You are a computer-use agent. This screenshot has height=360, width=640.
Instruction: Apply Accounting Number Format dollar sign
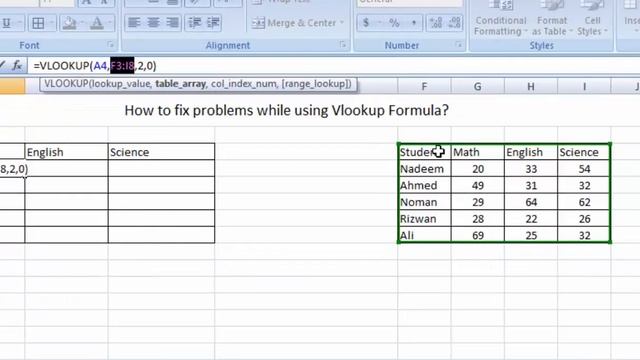coord(366,23)
